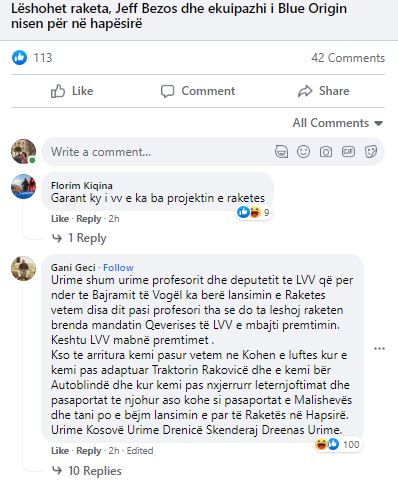This screenshot has width=398, height=482.
Task: Reply to Florim Kiqina's comment
Action: (x=89, y=219)
